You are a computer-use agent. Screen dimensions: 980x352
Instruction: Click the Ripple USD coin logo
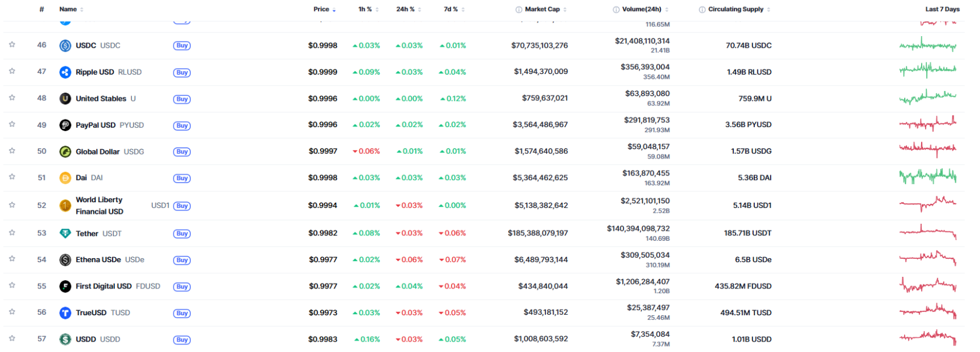tap(65, 72)
